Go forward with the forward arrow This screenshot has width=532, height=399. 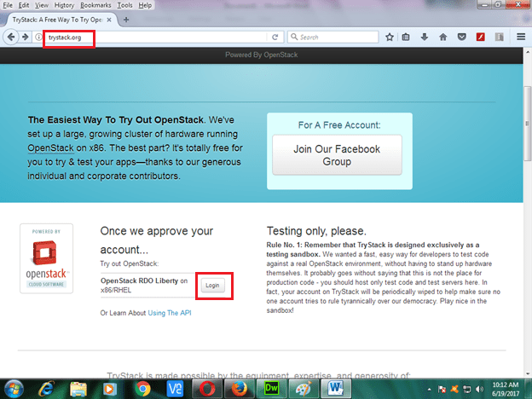point(25,37)
